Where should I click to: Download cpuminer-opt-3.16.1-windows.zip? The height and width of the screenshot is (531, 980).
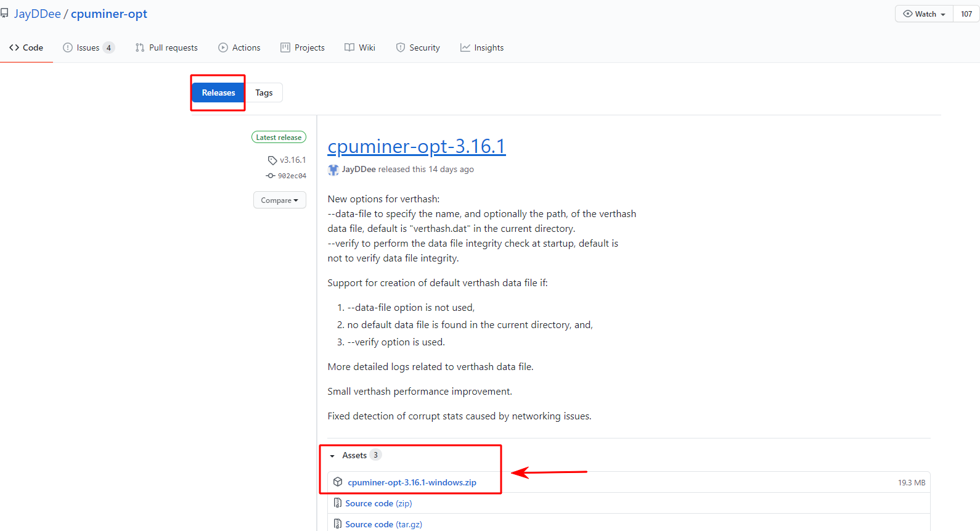coord(412,482)
